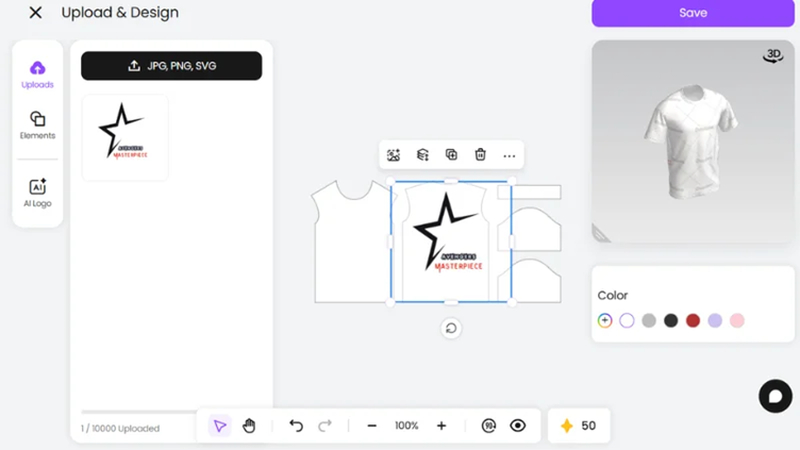Click the star logo on canvas
Viewport: 800px width, 450px height.
(448, 232)
